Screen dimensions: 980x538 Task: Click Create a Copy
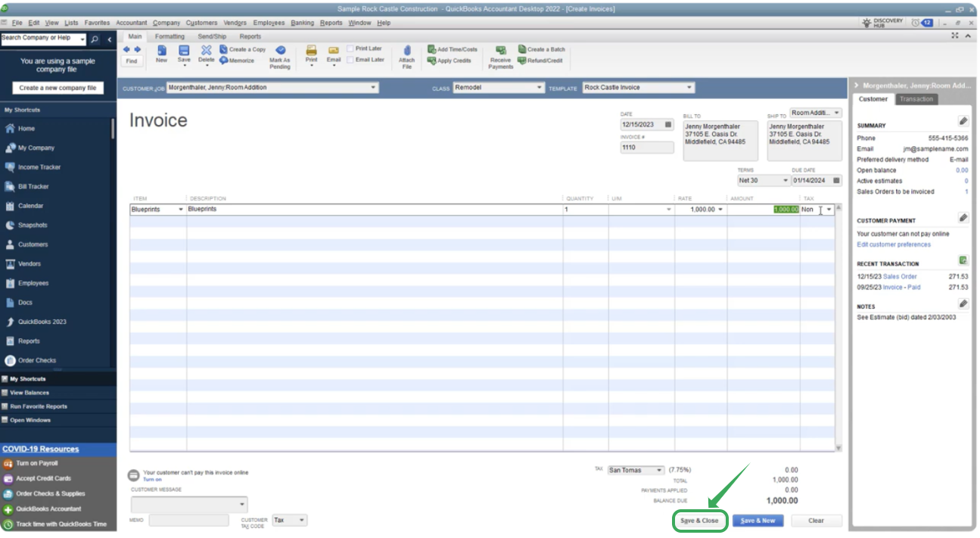pyautogui.click(x=243, y=49)
